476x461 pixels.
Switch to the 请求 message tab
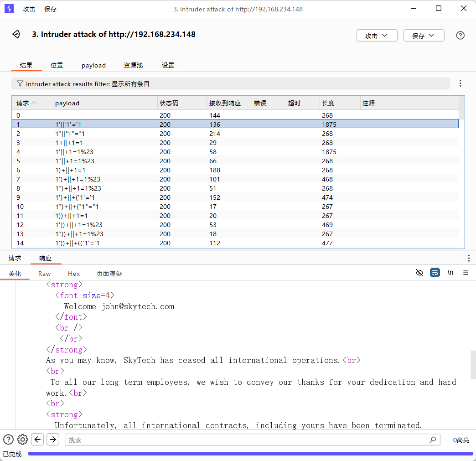[x=15, y=258]
